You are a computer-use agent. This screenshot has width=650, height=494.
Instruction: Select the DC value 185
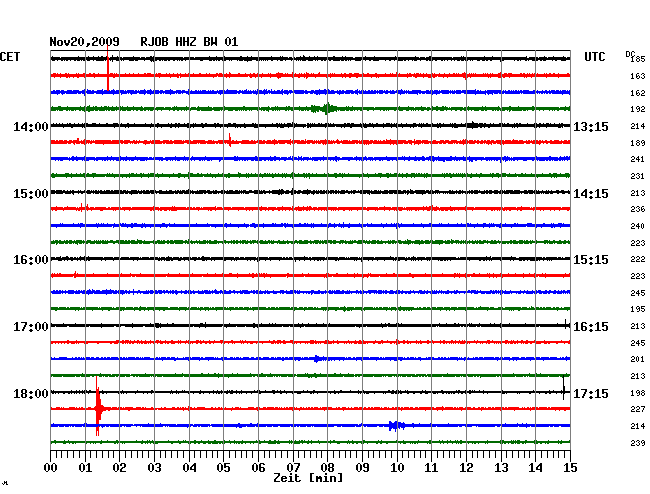coord(638,59)
